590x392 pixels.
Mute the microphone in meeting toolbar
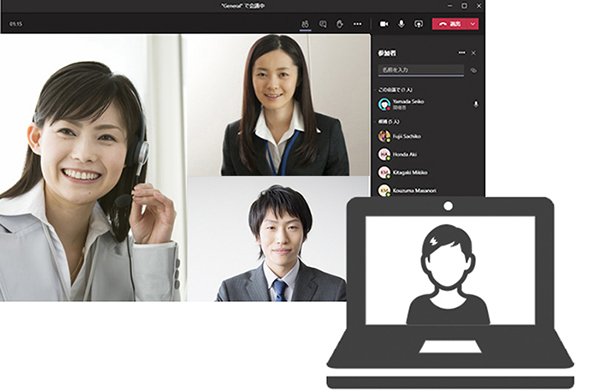point(401,24)
